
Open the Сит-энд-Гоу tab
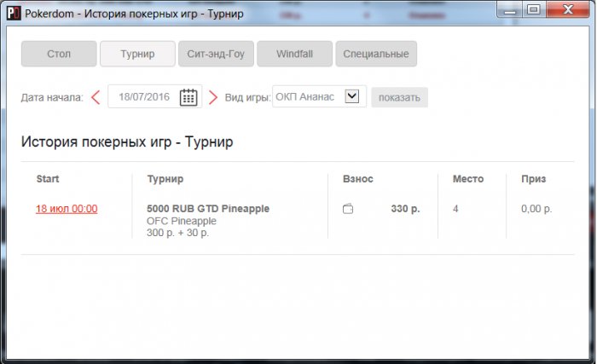pyautogui.click(x=216, y=54)
